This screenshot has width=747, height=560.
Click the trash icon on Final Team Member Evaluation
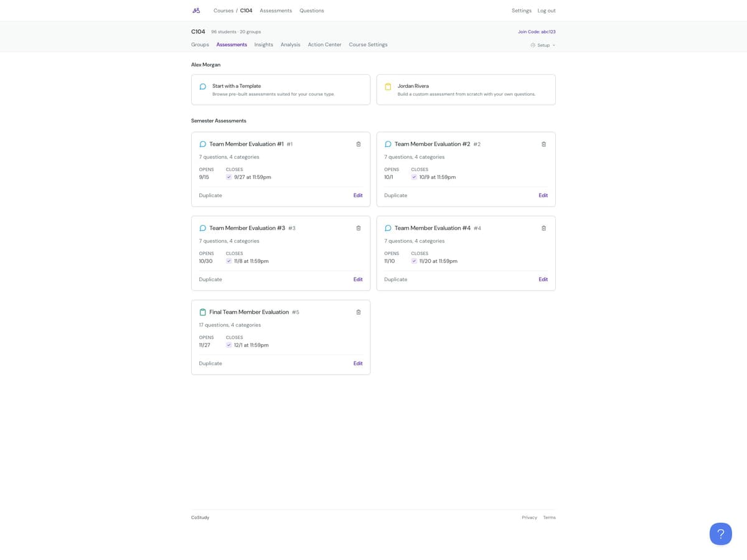click(359, 312)
